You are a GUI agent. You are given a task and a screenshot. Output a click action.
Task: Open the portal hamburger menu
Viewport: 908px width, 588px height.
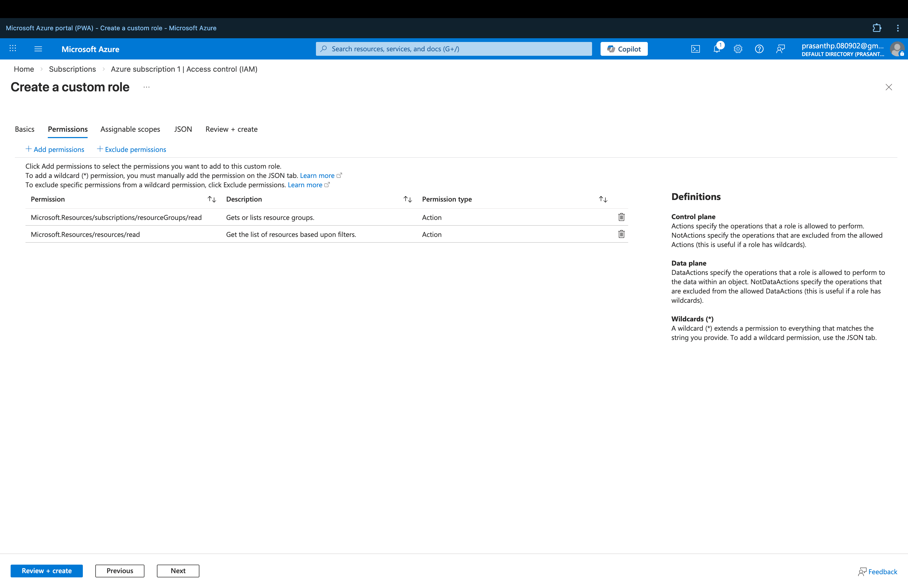pyautogui.click(x=38, y=49)
